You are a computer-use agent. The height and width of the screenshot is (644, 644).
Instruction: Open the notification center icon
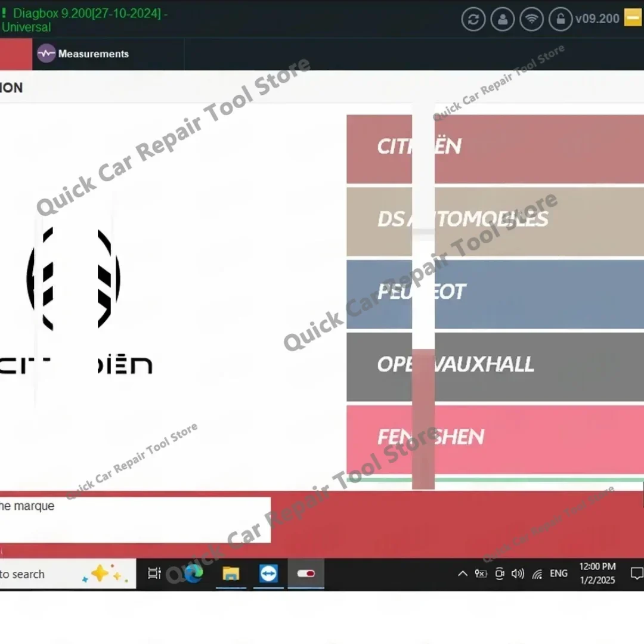coord(637,574)
